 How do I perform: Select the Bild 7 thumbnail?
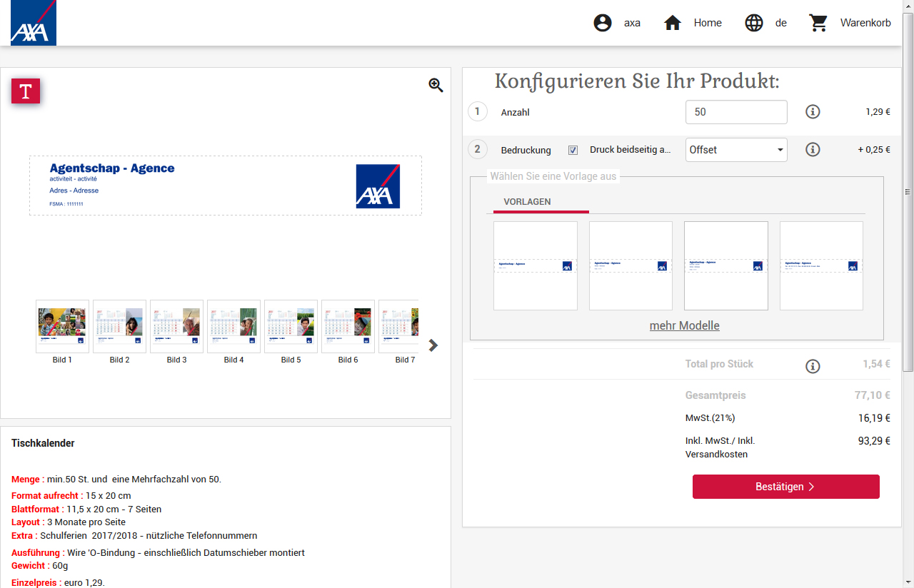tap(398, 326)
